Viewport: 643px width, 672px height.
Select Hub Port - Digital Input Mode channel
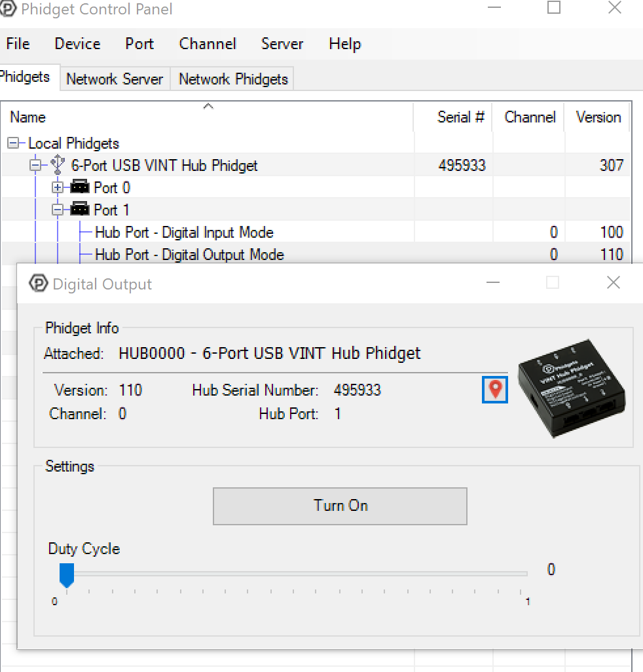(x=184, y=232)
